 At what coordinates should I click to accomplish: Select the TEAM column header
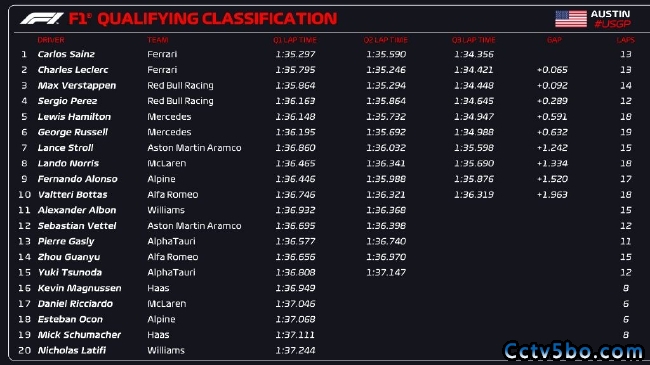tap(158, 40)
